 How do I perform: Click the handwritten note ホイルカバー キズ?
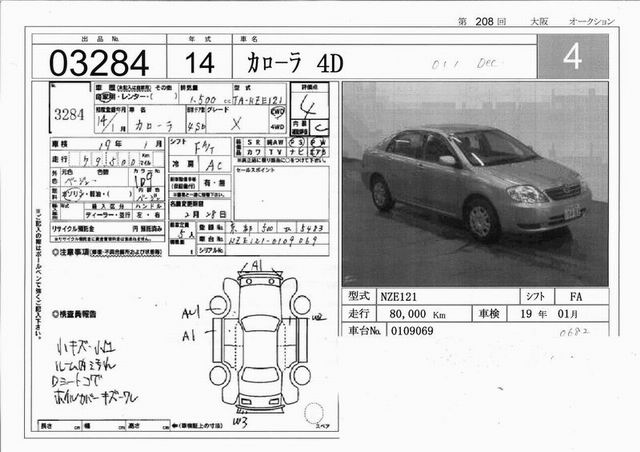point(96,397)
